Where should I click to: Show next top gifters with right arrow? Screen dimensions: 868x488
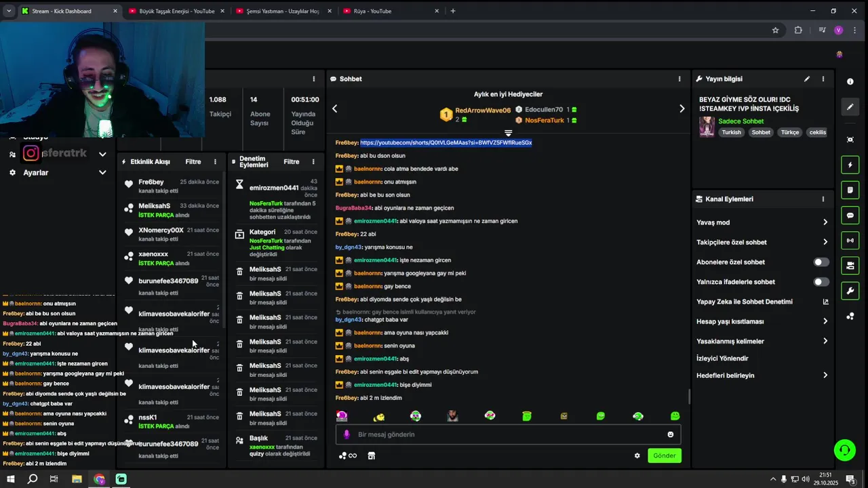pyautogui.click(x=682, y=108)
